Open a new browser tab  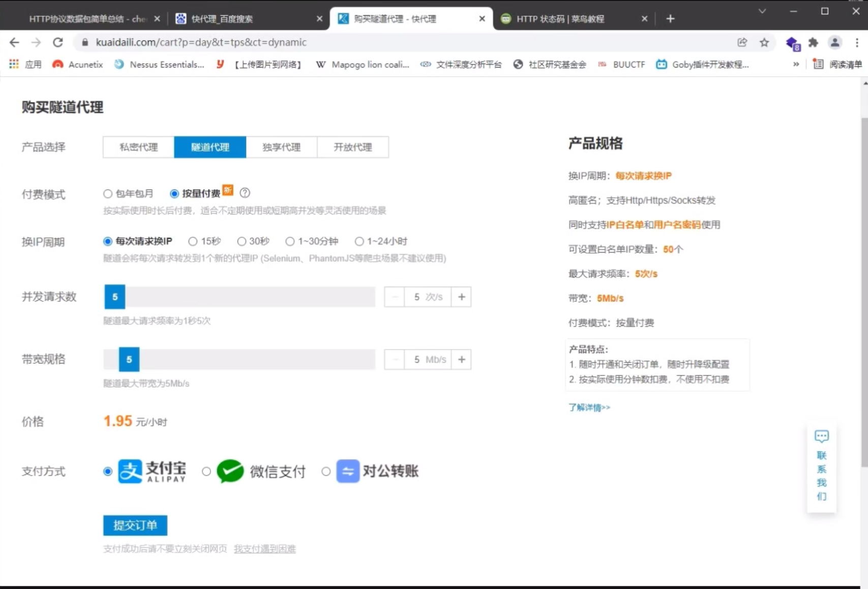[670, 19]
